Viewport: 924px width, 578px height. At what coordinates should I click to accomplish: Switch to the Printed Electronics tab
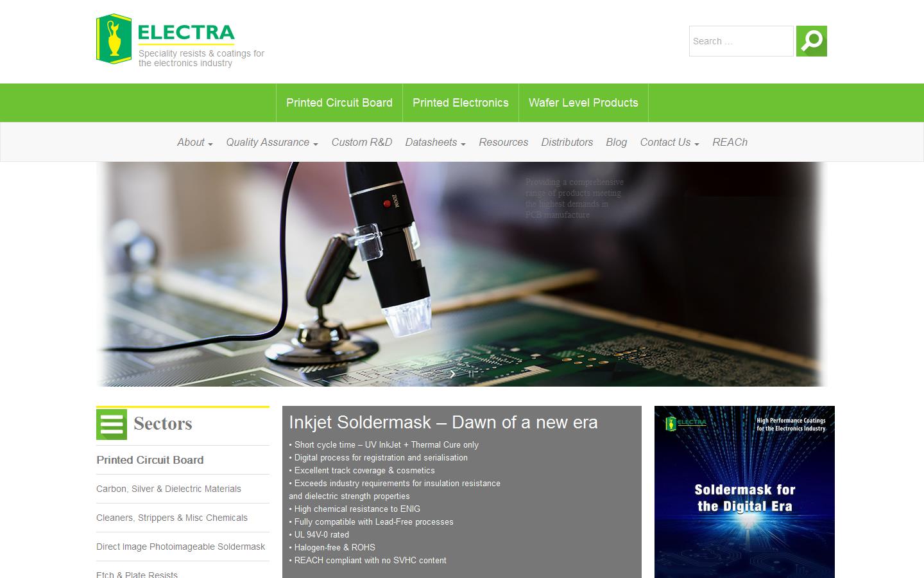(x=460, y=103)
